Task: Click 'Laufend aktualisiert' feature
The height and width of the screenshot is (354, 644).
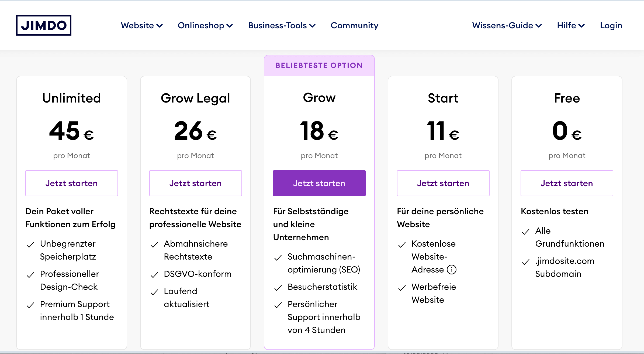Action: [x=186, y=298]
